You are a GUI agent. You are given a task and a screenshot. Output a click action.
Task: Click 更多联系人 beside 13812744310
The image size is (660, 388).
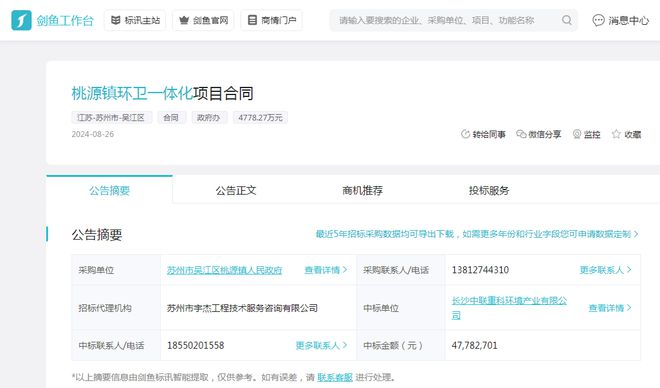[605, 270]
